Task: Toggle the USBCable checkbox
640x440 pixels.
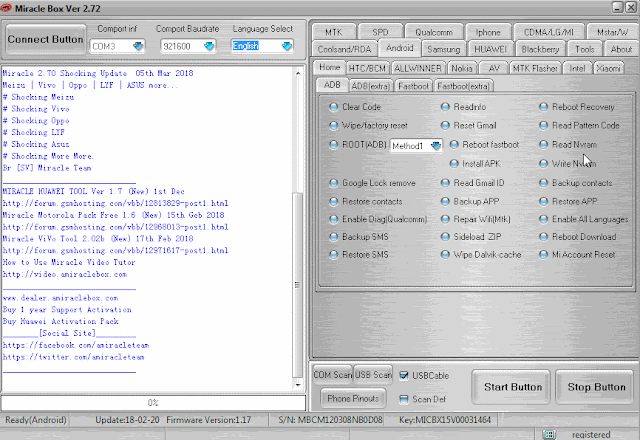Action: 404,376
